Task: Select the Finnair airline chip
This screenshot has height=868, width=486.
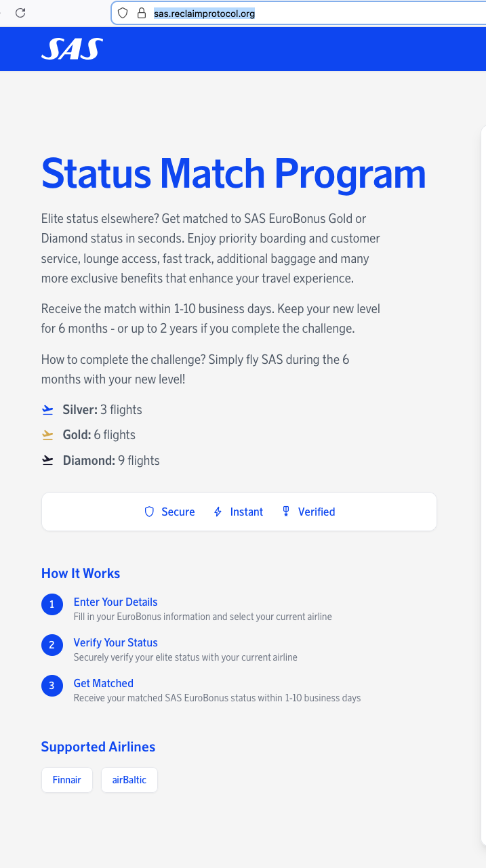Action: [x=67, y=780]
